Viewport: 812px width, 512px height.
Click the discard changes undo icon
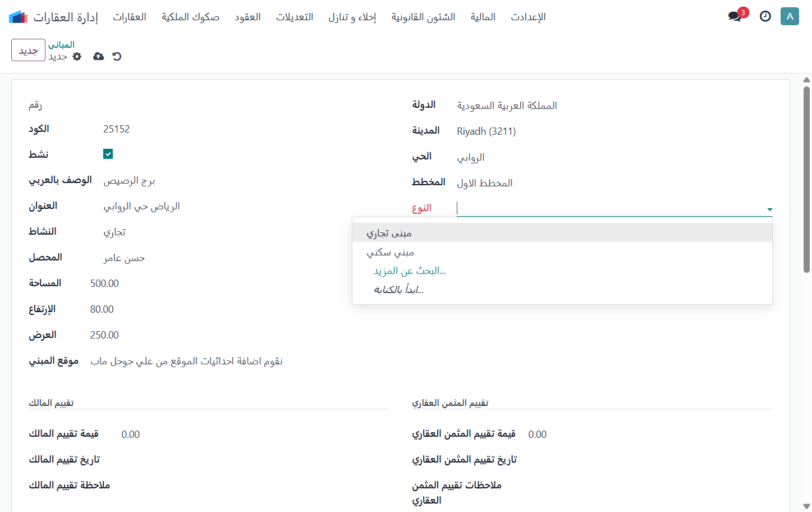pos(117,56)
